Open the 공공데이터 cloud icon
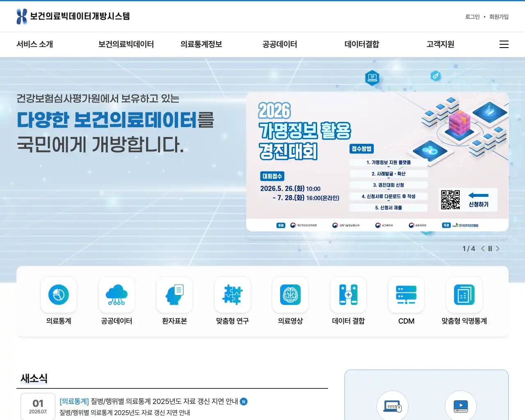 tap(116, 294)
